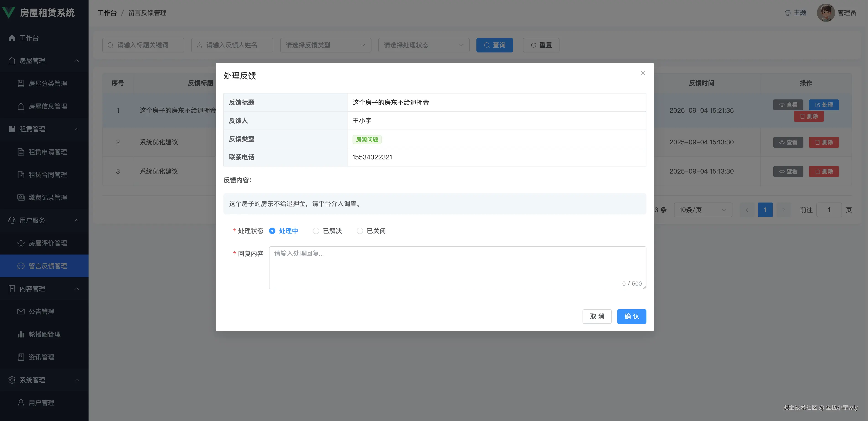This screenshot has width=868, height=421.
Task: Navigate to 工作台 via breadcrumb
Action: pyautogui.click(x=107, y=13)
